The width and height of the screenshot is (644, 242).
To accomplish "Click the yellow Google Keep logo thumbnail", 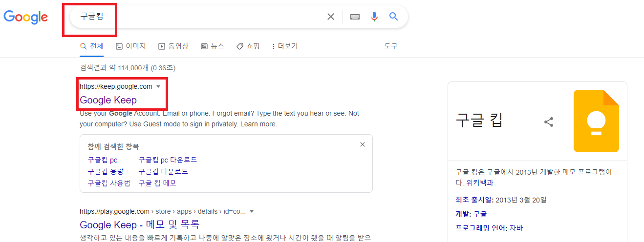I will pos(596,121).
